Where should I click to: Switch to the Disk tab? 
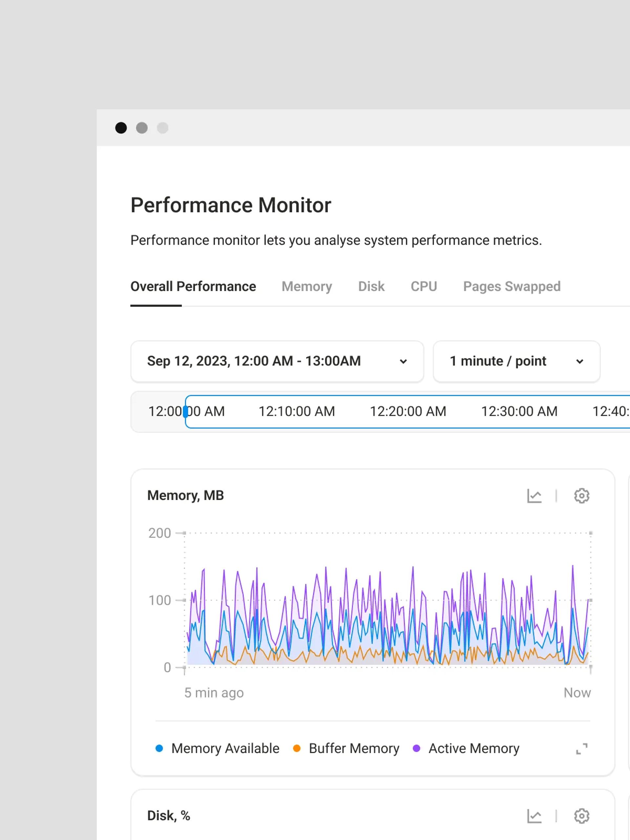(x=371, y=287)
